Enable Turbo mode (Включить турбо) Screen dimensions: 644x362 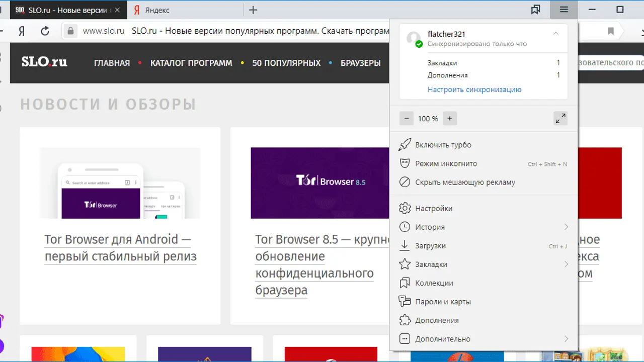coord(443,145)
